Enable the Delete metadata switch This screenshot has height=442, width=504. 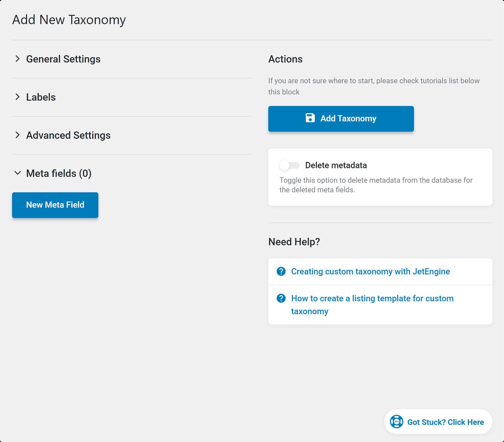click(x=290, y=165)
